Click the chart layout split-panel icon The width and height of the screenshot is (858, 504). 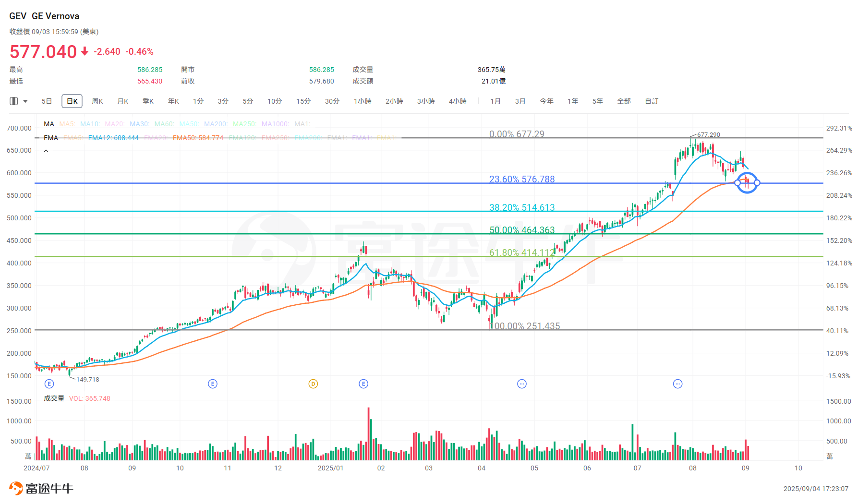[x=14, y=101]
